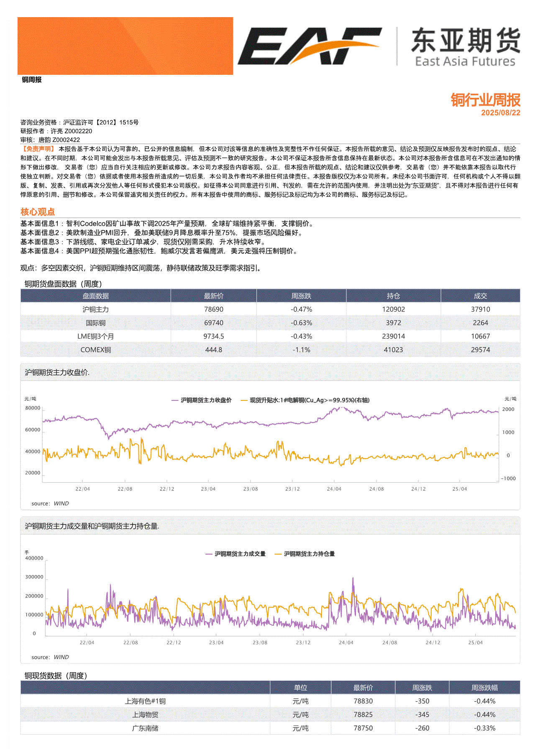Viewport: 540px width, 756px height.
Task: Toggle the 现货升贴水 orange legend entry
Action: (x=305, y=400)
